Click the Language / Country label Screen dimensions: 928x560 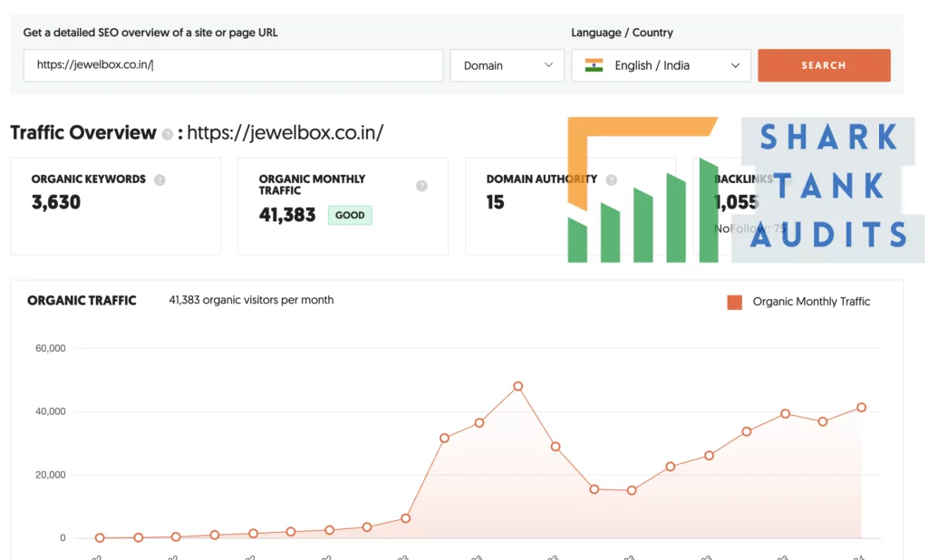[622, 33]
